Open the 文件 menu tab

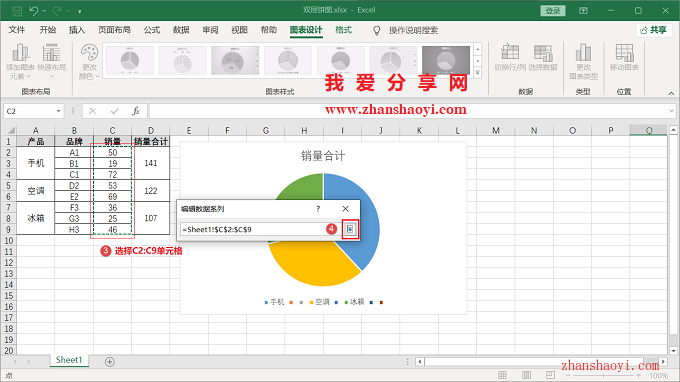17,30
